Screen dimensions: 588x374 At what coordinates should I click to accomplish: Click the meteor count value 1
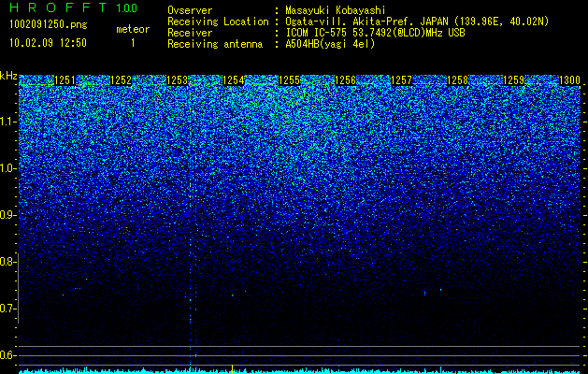(x=133, y=43)
